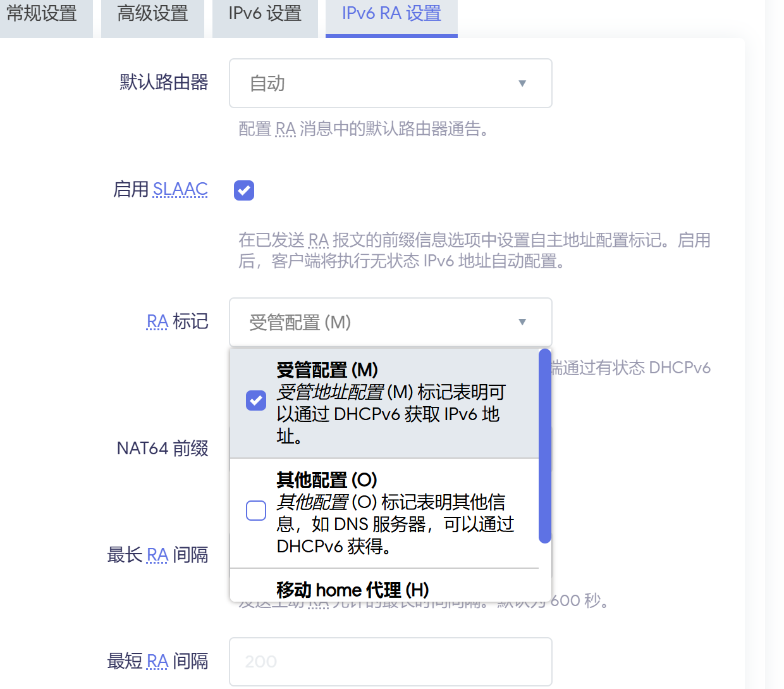Screen dimensions: 784x689
Task: Open the 默认路由器 dropdown showing 自动
Action: click(x=390, y=84)
